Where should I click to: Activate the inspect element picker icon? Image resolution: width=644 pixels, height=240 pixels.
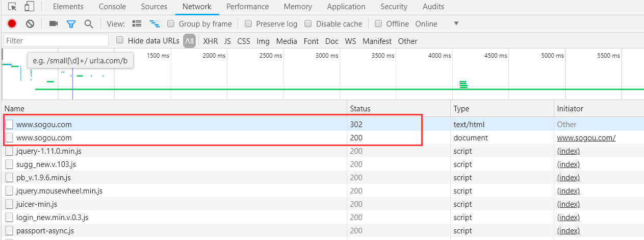pyautogui.click(x=12, y=7)
